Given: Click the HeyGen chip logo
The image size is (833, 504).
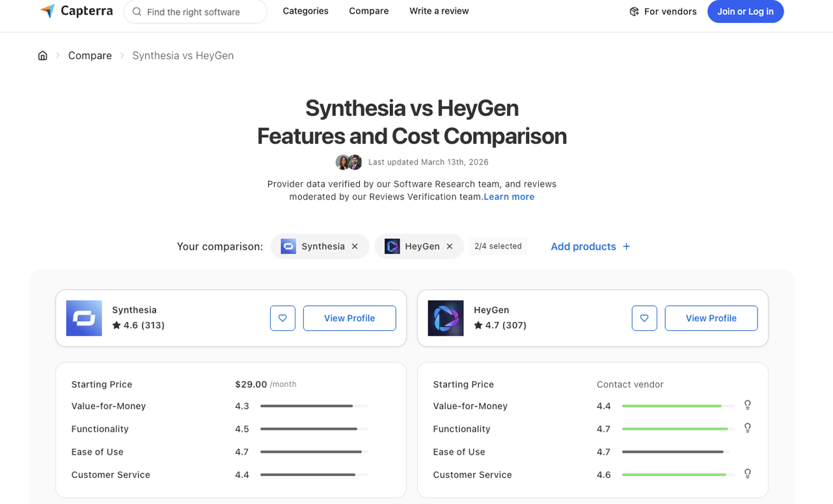Looking at the screenshot, I should 392,246.
